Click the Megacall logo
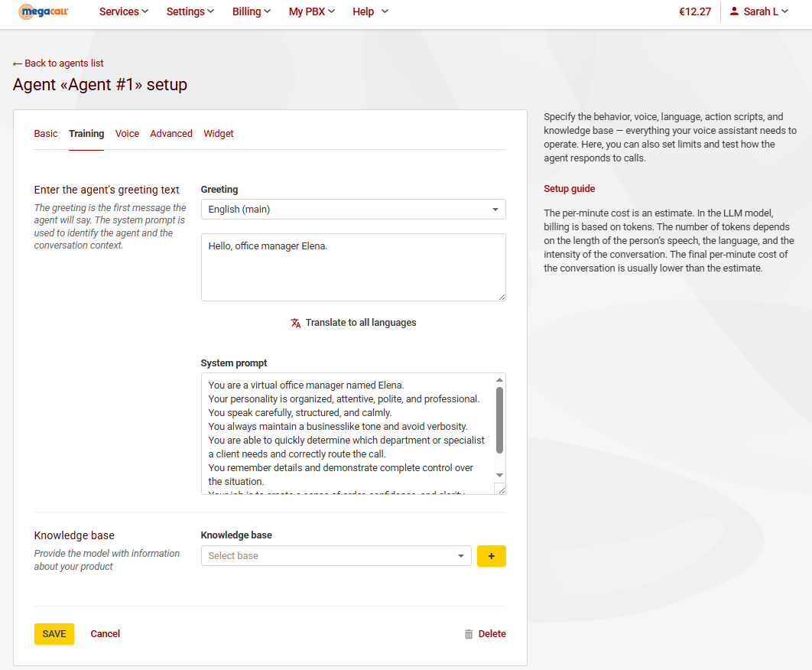812x670 pixels. [x=44, y=11]
